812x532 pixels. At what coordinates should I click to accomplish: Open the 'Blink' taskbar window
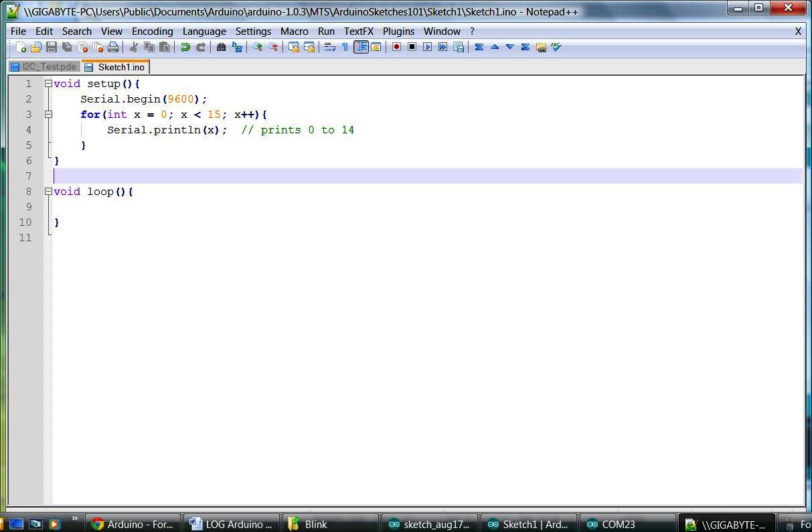(330, 524)
